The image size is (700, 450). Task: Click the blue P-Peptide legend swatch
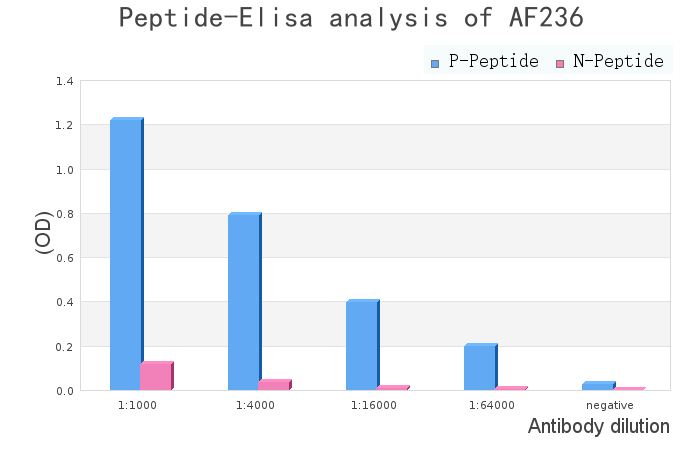[x=435, y=63]
